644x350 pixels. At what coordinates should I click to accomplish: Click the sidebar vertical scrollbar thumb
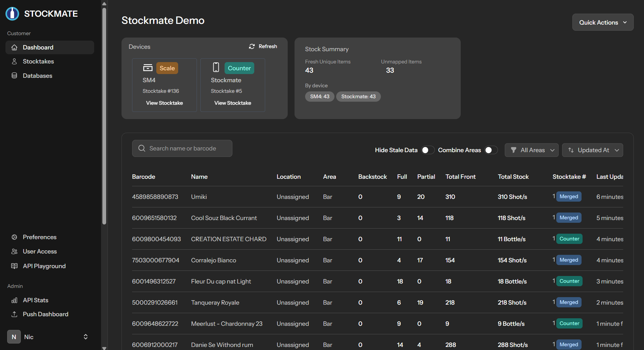[104, 116]
